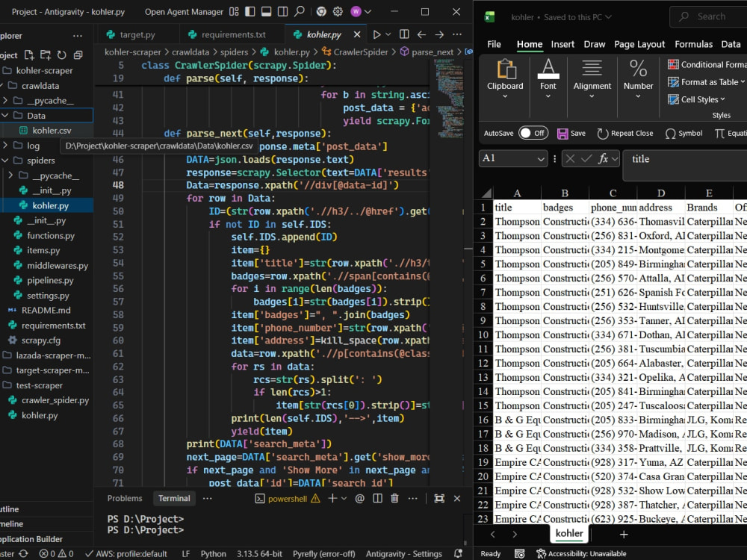Open the Customize Layout icon in title bar
747x560 pixels.
[234, 11]
